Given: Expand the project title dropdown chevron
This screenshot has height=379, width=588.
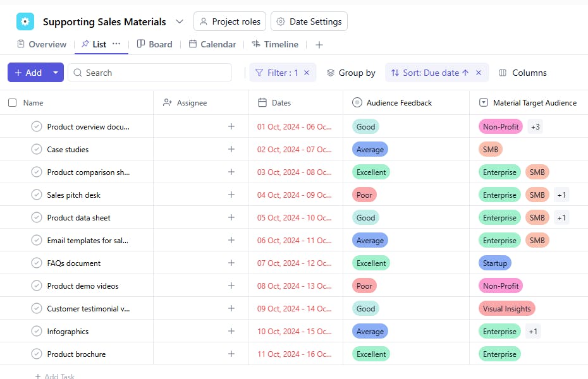Looking at the screenshot, I should click(180, 21).
